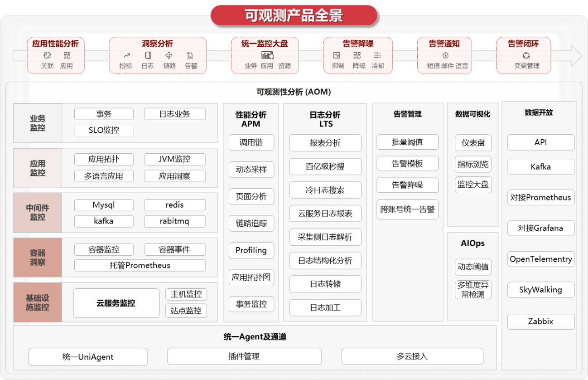Select the 对接Grafana box

coord(541,228)
